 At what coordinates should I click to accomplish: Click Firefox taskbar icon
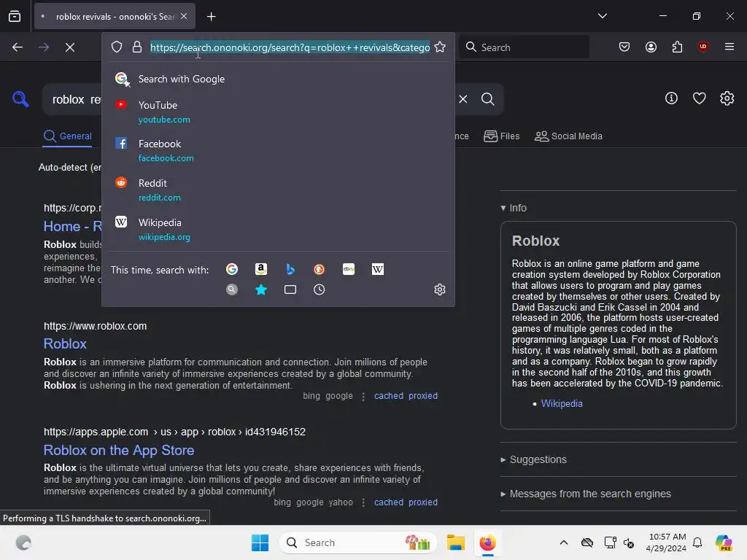487,542
